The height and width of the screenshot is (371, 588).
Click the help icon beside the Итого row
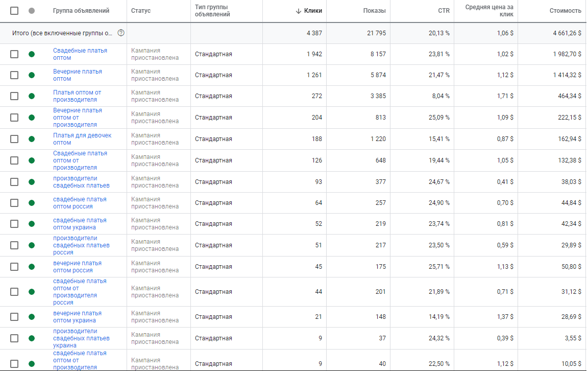click(x=121, y=33)
